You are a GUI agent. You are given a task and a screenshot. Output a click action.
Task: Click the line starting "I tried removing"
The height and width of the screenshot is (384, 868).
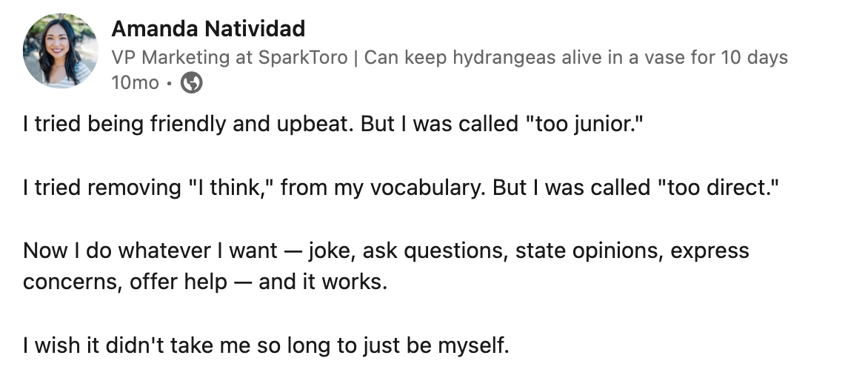coord(401,188)
